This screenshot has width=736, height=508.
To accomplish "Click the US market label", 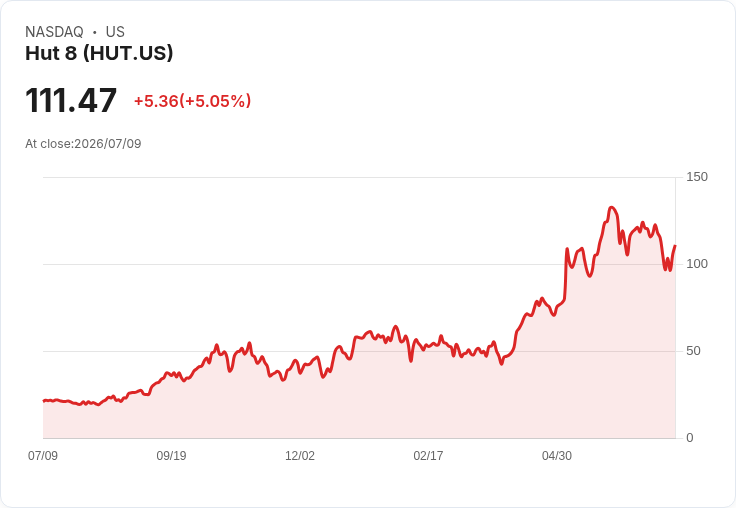I will [115, 32].
